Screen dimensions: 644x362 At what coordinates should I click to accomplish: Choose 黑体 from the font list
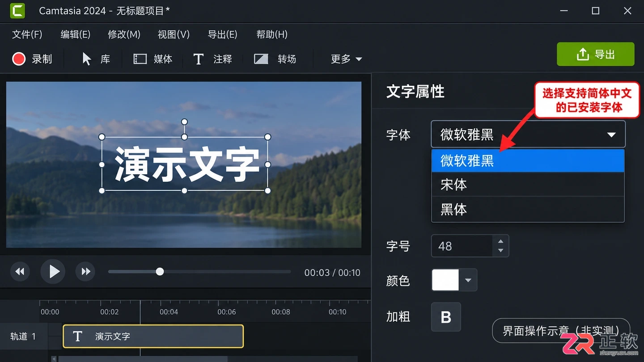click(528, 209)
